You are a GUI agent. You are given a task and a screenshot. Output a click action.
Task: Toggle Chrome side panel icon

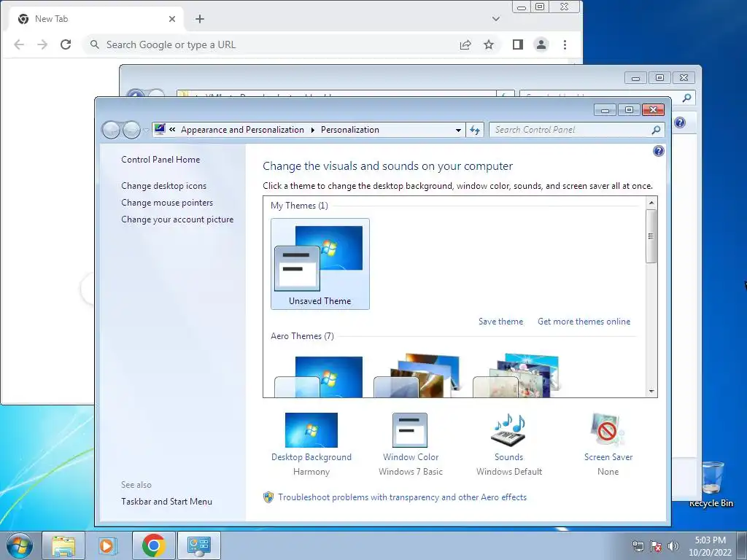point(518,44)
